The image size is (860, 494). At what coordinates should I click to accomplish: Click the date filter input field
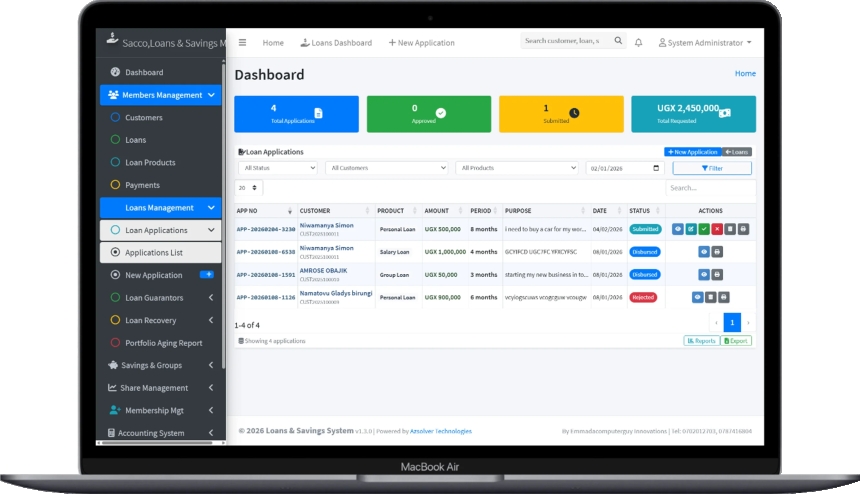point(624,168)
